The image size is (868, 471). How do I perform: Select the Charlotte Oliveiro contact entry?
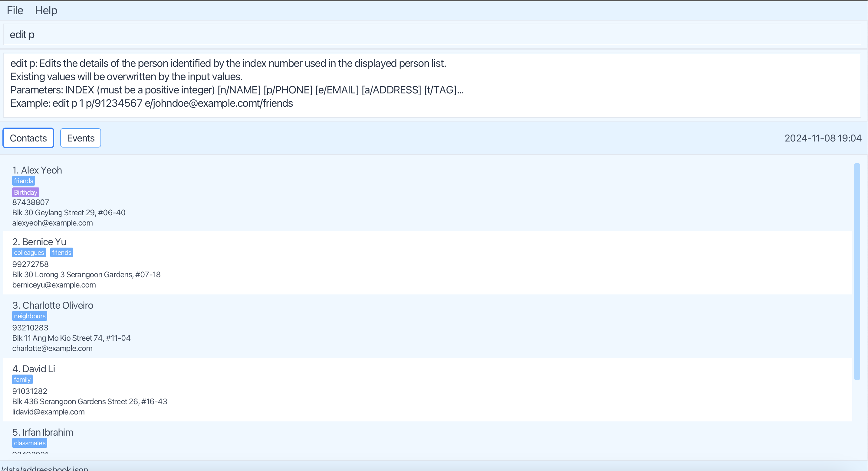(x=53, y=305)
